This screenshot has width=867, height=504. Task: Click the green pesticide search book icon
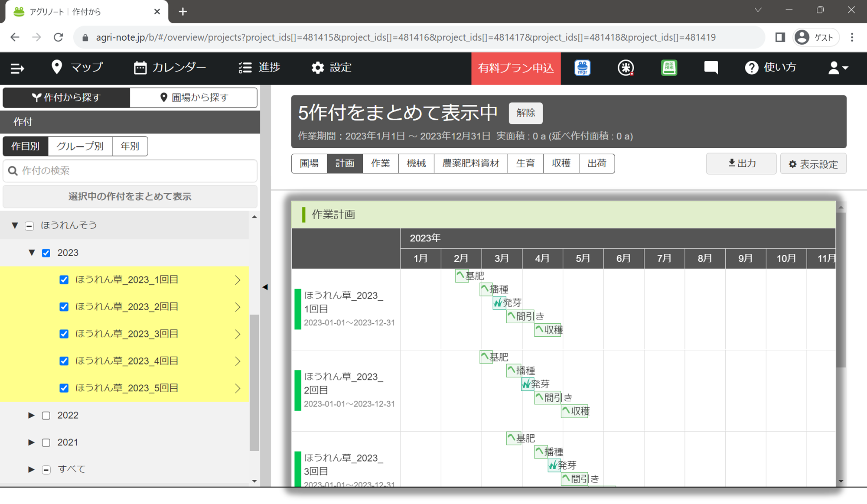669,68
